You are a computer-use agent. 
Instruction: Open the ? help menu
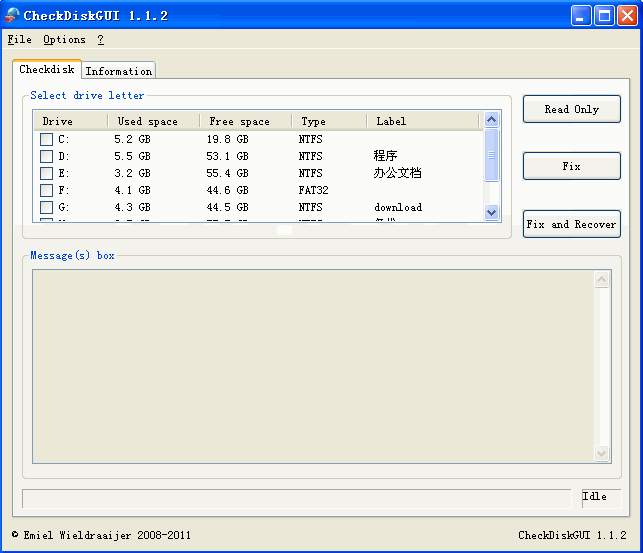pyautogui.click(x=100, y=39)
